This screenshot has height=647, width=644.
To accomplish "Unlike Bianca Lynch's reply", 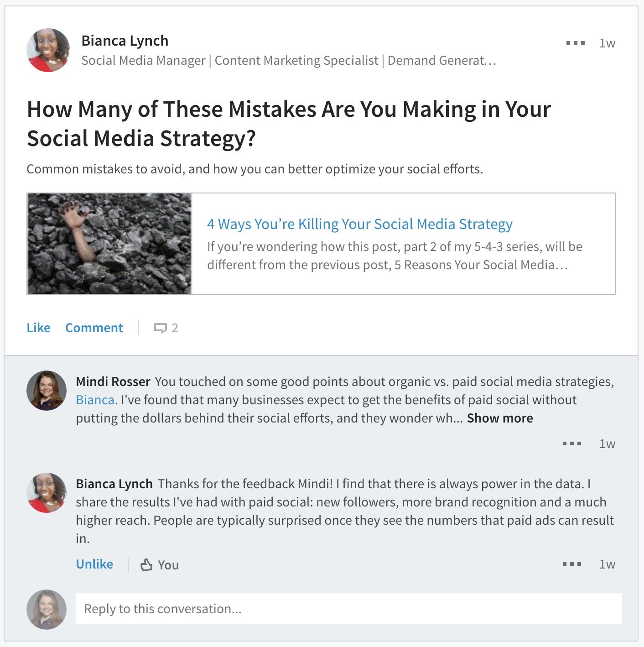I will (x=94, y=564).
